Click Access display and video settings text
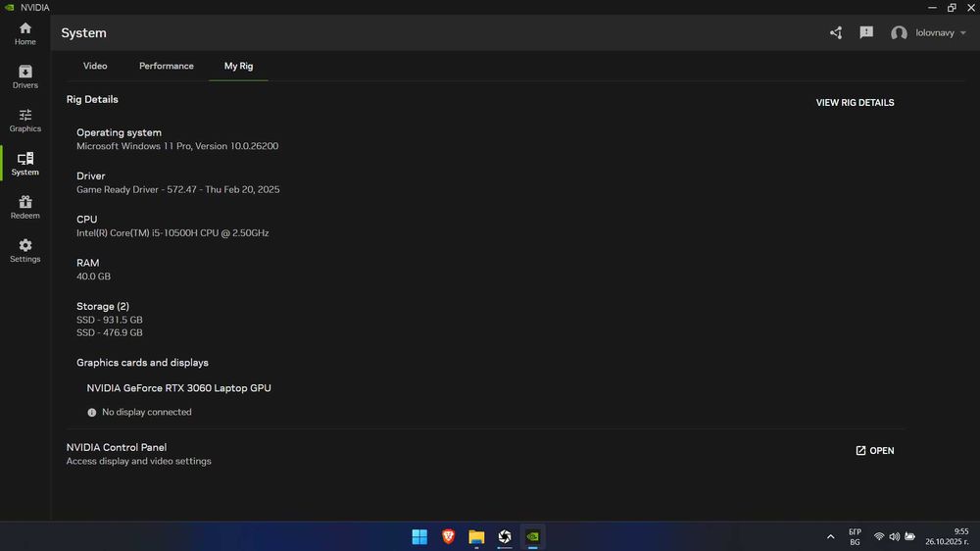The width and height of the screenshot is (980, 551). pos(139,461)
